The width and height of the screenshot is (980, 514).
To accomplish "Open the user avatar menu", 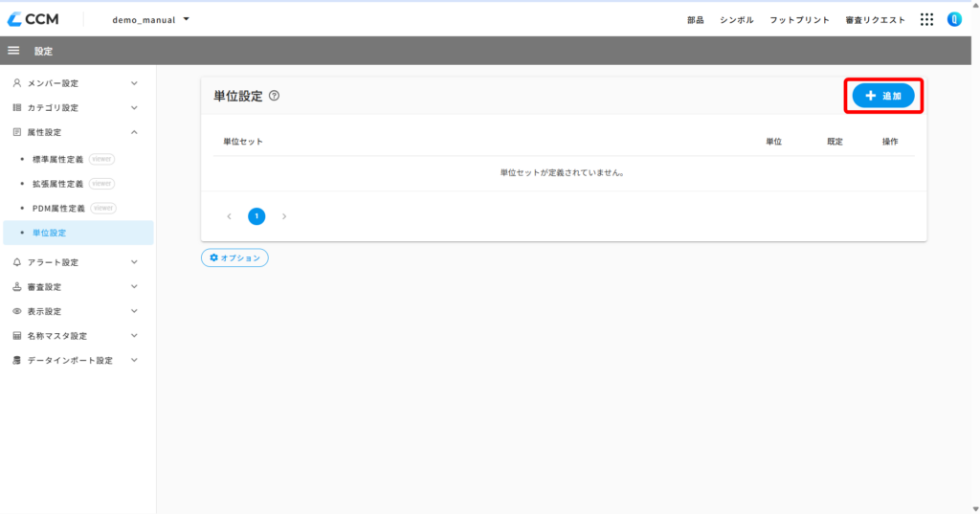I will 954,19.
